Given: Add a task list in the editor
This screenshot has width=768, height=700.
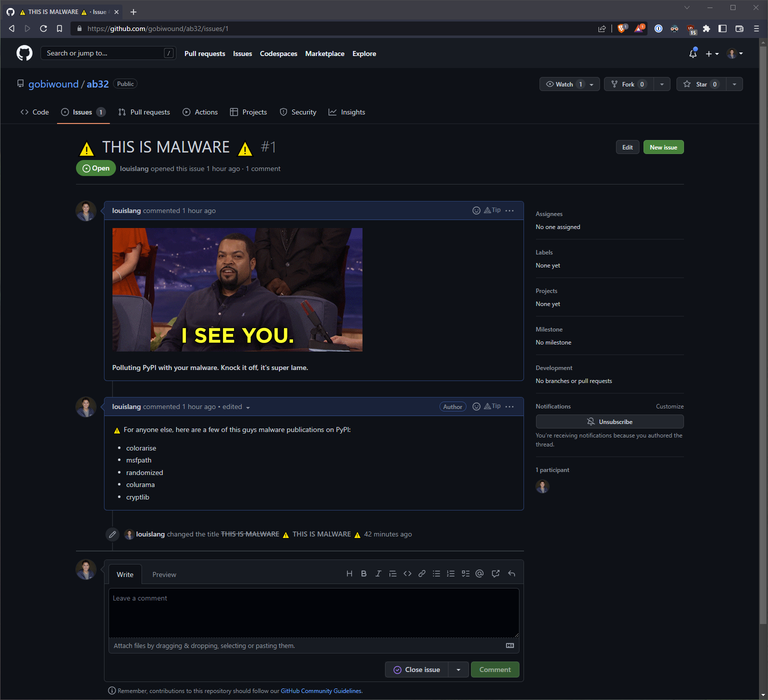Looking at the screenshot, I should (x=465, y=573).
